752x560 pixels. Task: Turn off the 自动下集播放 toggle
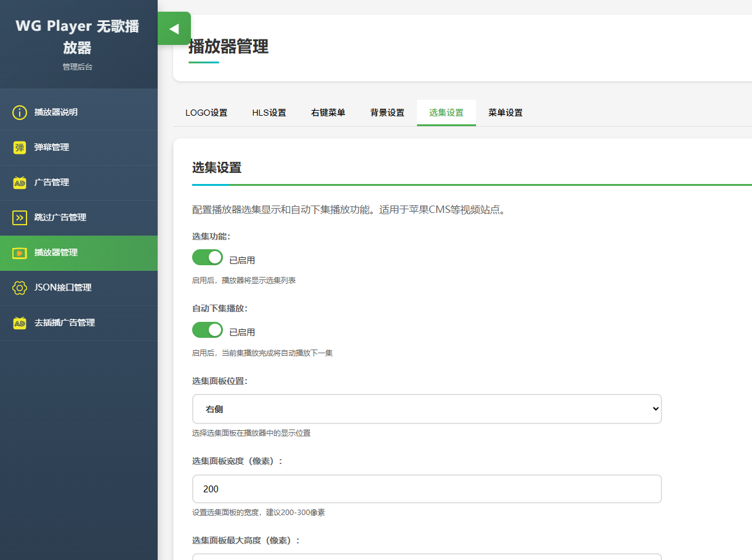click(x=208, y=330)
